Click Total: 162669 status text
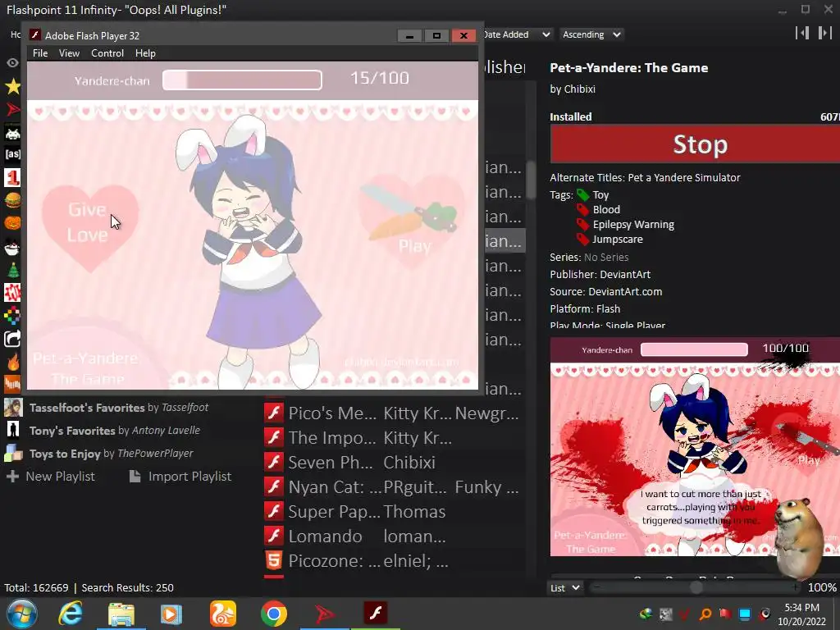This screenshot has height=630, width=840. coord(36,587)
